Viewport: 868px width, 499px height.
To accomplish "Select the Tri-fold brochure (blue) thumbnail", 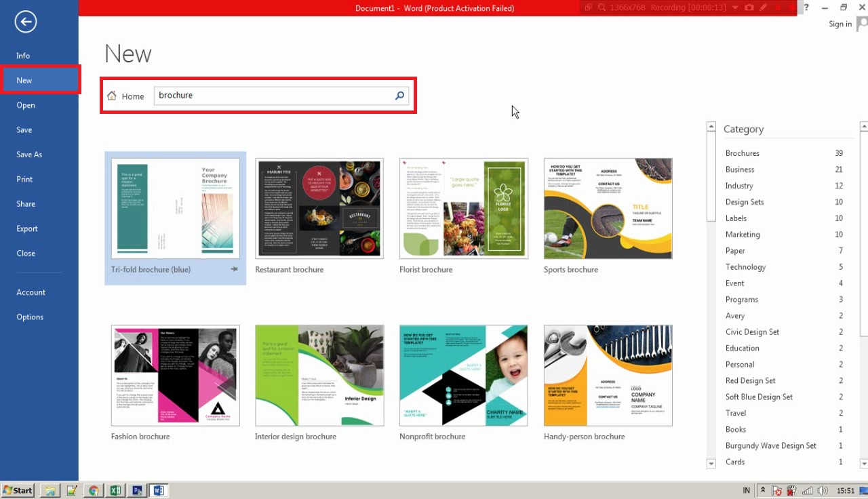I will pos(176,208).
